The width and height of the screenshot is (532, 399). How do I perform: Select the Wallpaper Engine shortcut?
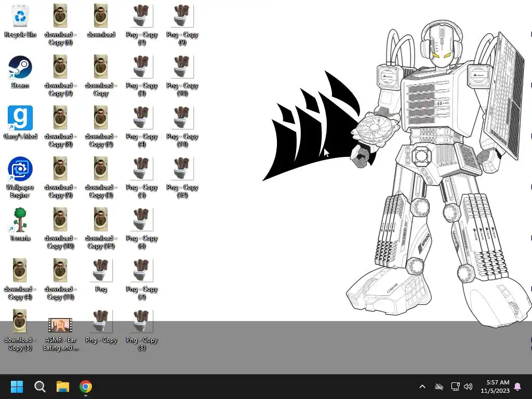point(20,178)
